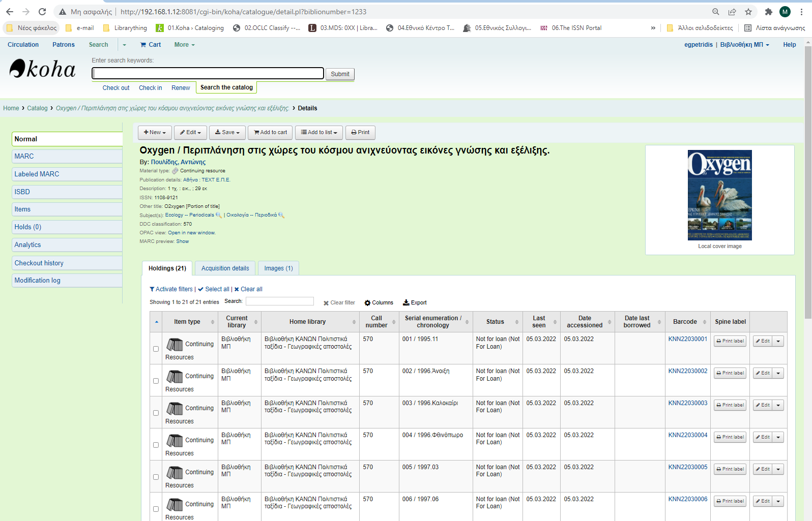Check the box for item 001 / 1995.11
Viewport: 812px width, 521px height.
156,349
